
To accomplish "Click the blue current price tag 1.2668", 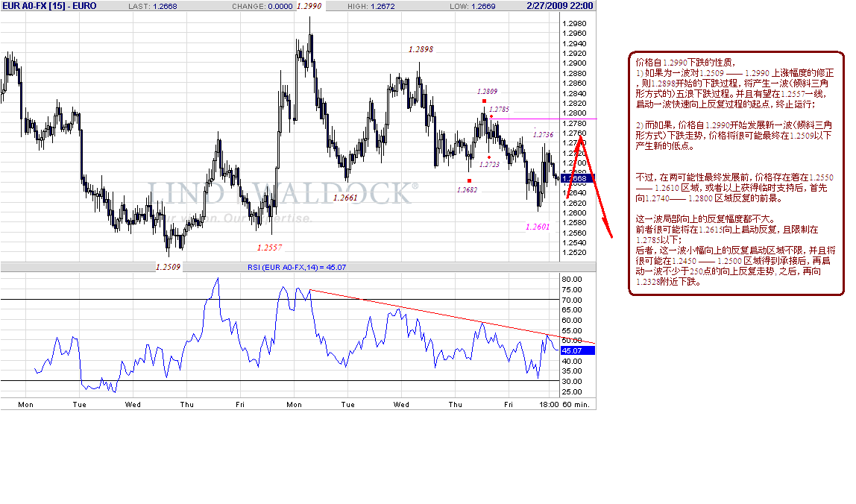I will click(578, 178).
